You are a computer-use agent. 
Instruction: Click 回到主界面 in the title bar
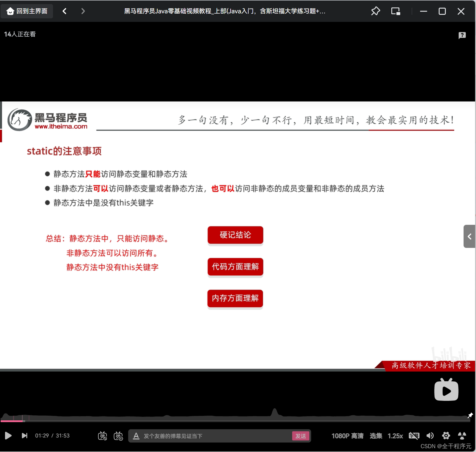click(x=27, y=11)
